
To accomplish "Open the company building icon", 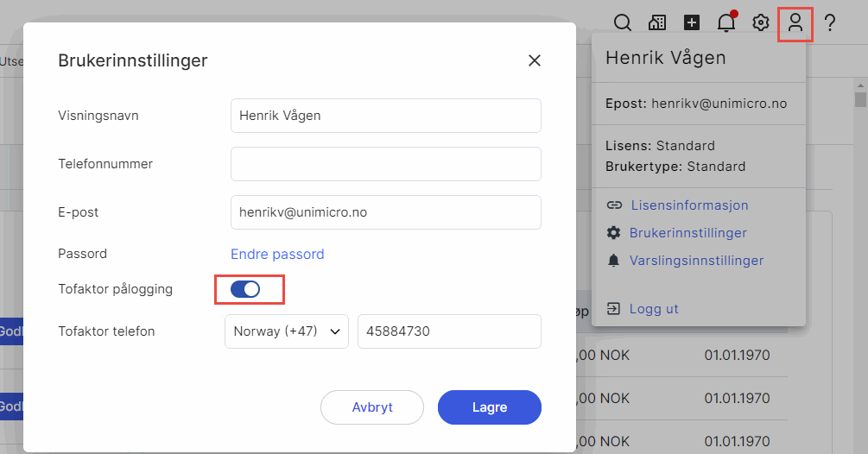I will [x=657, y=23].
